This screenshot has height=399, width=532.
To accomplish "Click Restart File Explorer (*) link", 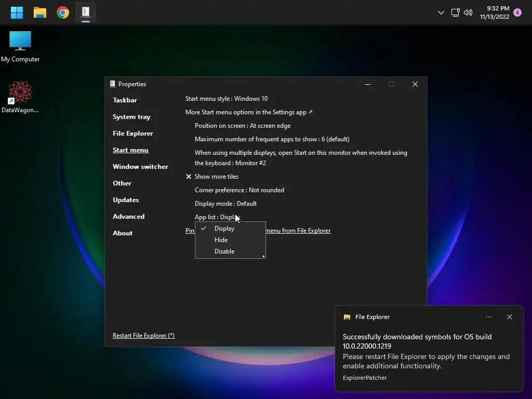I will (143, 336).
